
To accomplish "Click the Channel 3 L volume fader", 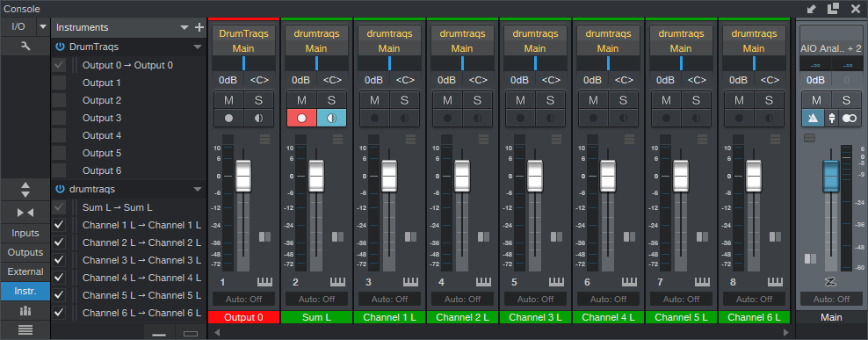I will [x=535, y=176].
